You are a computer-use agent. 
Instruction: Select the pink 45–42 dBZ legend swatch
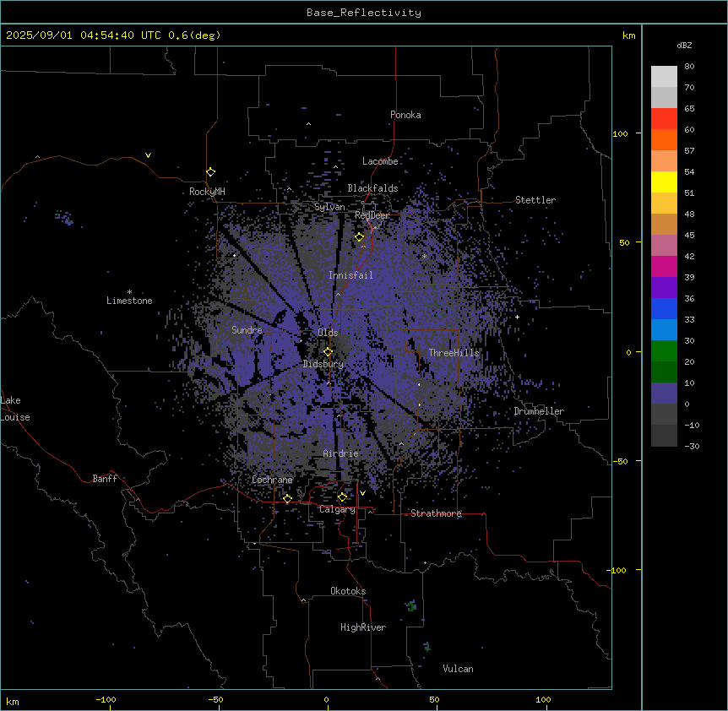(x=664, y=246)
